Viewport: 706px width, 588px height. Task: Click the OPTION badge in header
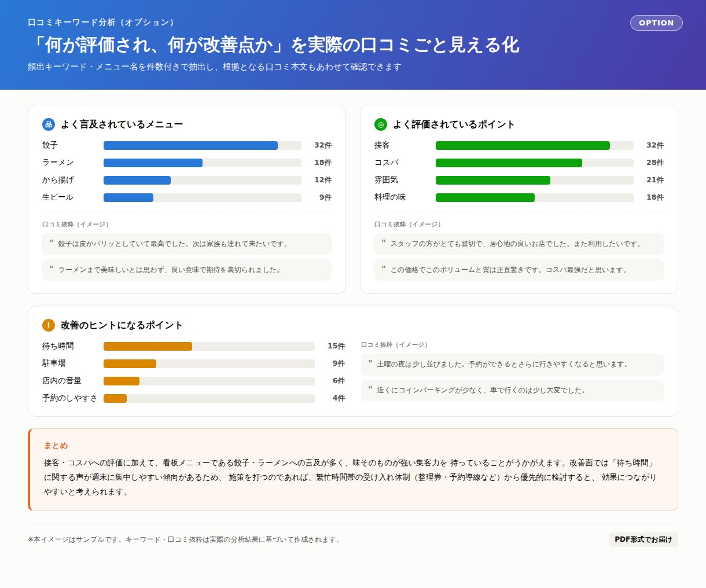click(656, 23)
